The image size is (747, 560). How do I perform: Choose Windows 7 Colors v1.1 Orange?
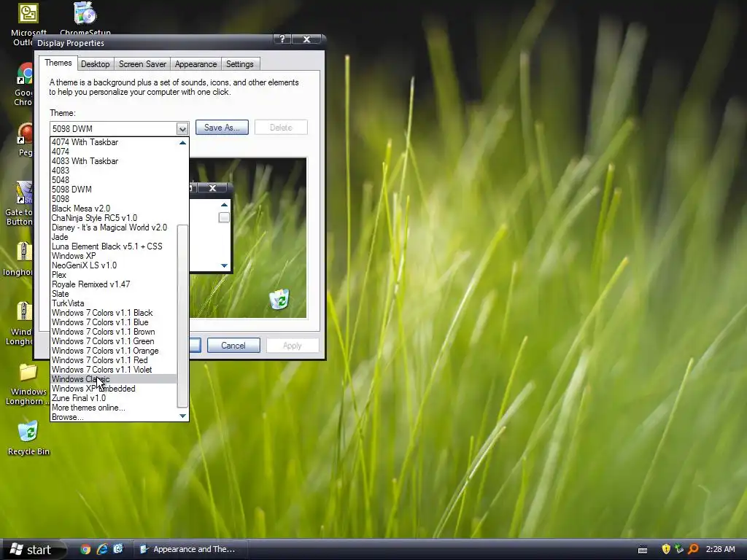113,351
